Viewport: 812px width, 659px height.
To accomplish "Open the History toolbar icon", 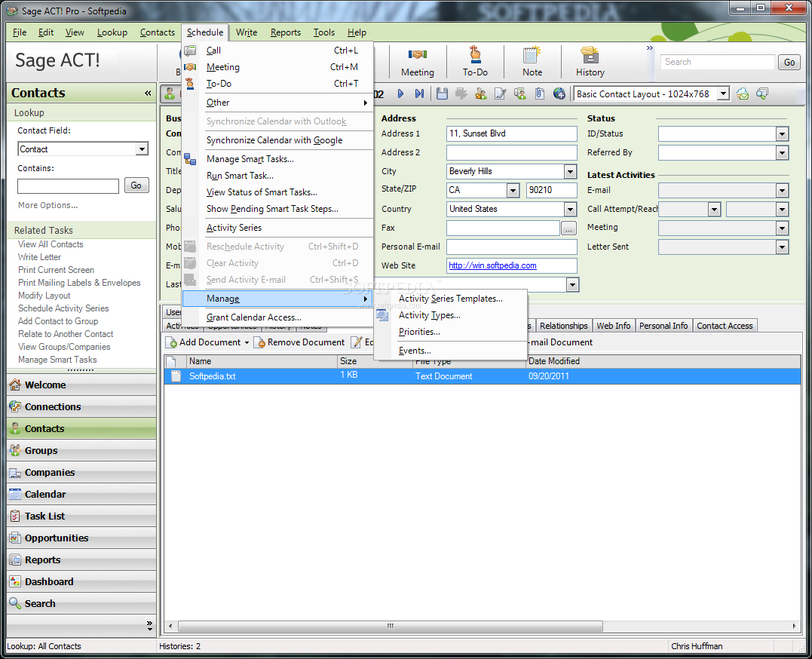I will (590, 61).
